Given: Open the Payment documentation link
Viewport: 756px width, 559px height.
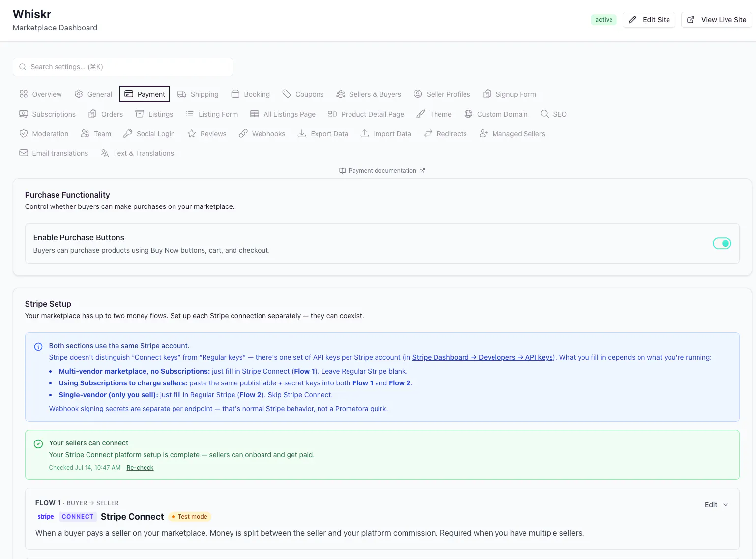Looking at the screenshot, I should (382, 171).
